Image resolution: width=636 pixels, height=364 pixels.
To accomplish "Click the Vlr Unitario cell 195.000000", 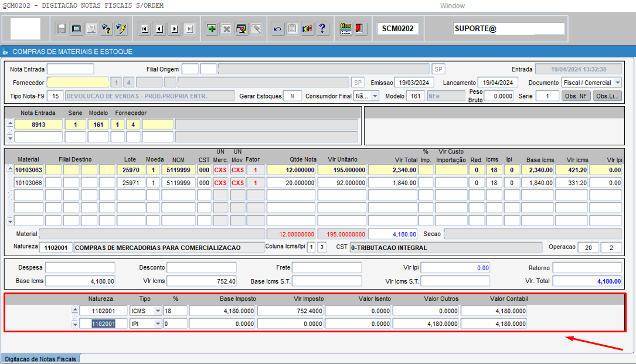I will (342, 170).
